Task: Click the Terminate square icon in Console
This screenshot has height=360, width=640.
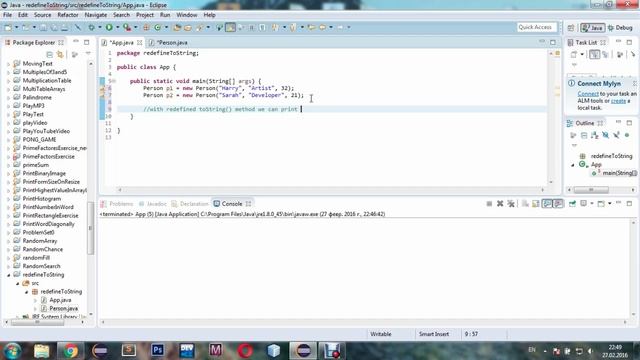Action: pos(489,203)
